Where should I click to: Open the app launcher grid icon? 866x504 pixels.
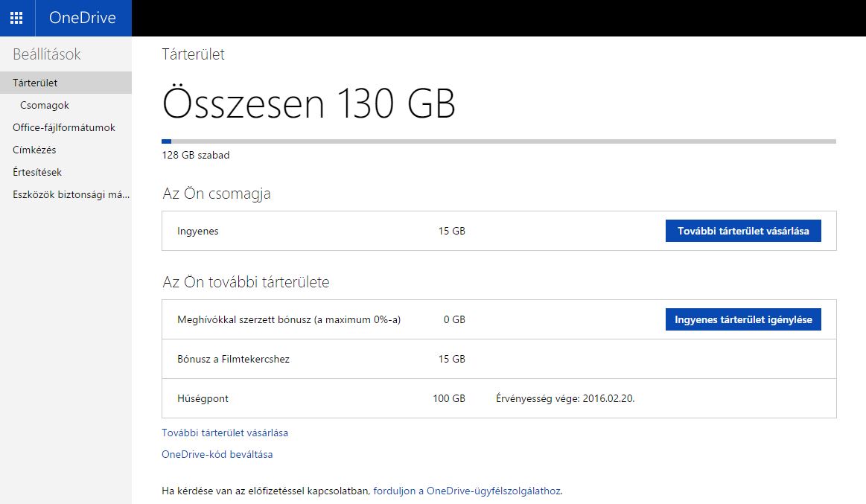coord(16,18)
